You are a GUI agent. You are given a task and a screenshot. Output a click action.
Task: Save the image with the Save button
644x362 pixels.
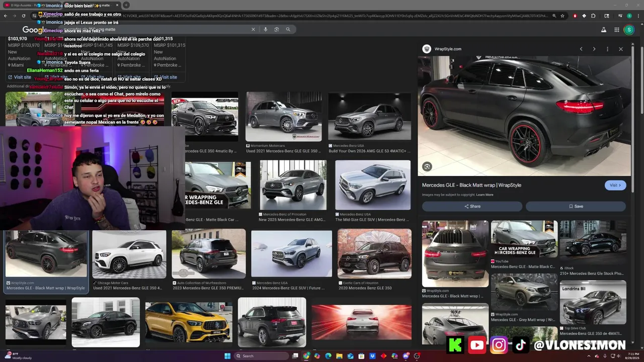point(576,206)
